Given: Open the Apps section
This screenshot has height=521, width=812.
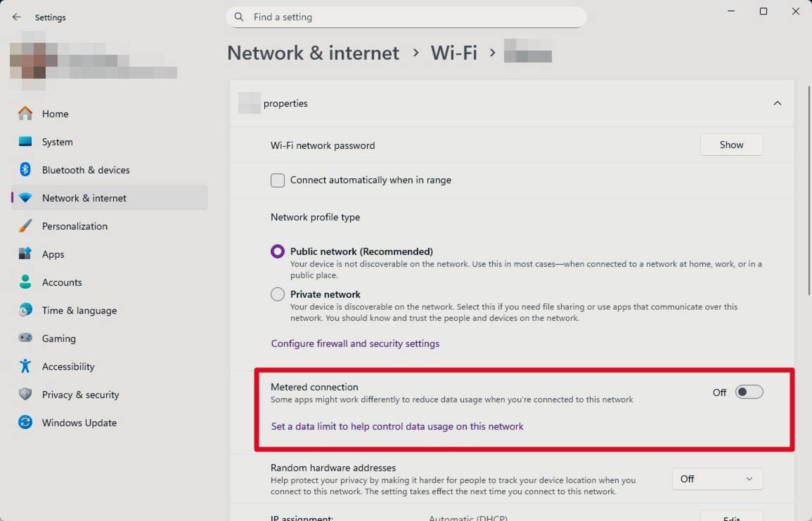Looking at the screenshot, I should click(x=52, y=254).
